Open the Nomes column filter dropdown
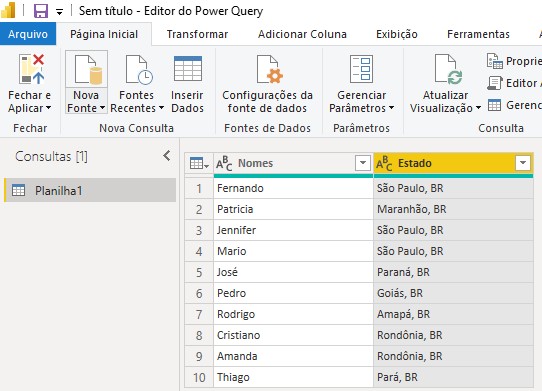Viewport: 542px width, 391px height. [x=363, y=163]
